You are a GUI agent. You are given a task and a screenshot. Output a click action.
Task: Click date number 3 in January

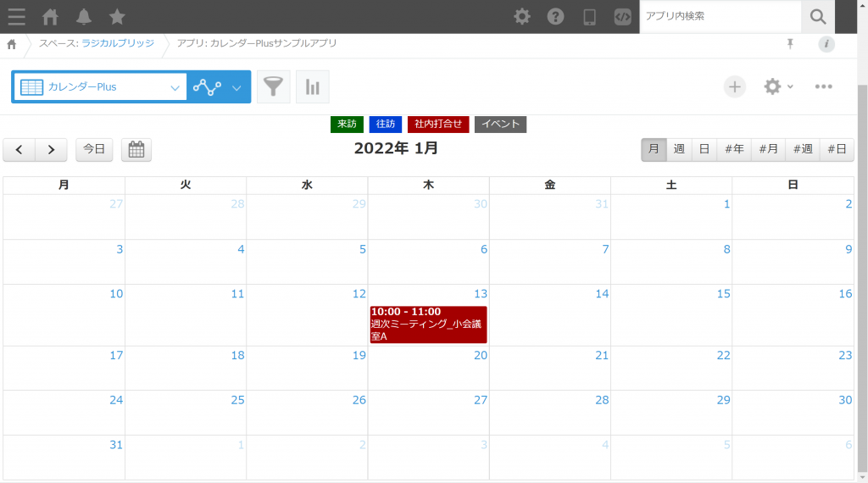click(x=120, y=249)
